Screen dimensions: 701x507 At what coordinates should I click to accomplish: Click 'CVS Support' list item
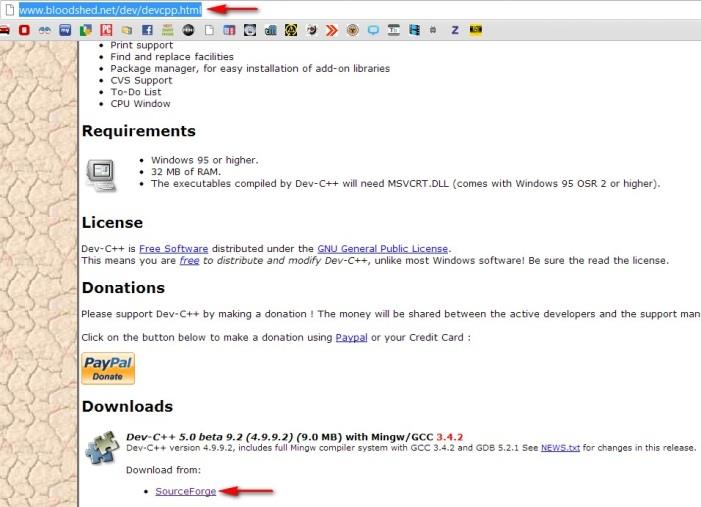click(x=141, y=80)
